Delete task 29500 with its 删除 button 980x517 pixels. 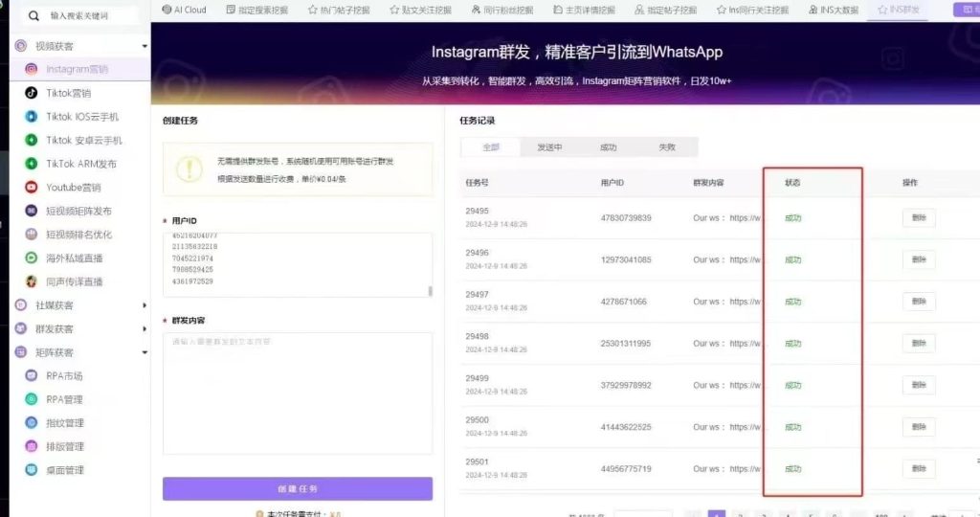919,427
